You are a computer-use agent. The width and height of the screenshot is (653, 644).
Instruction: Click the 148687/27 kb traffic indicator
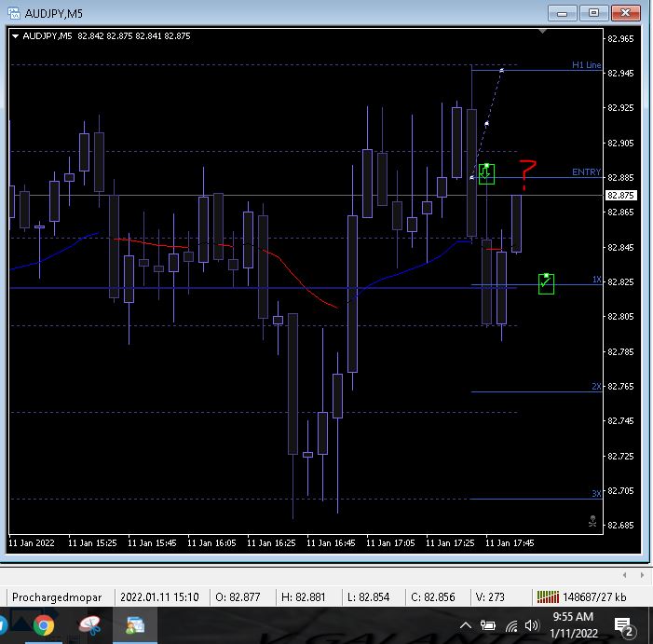(x=594, y=597)
